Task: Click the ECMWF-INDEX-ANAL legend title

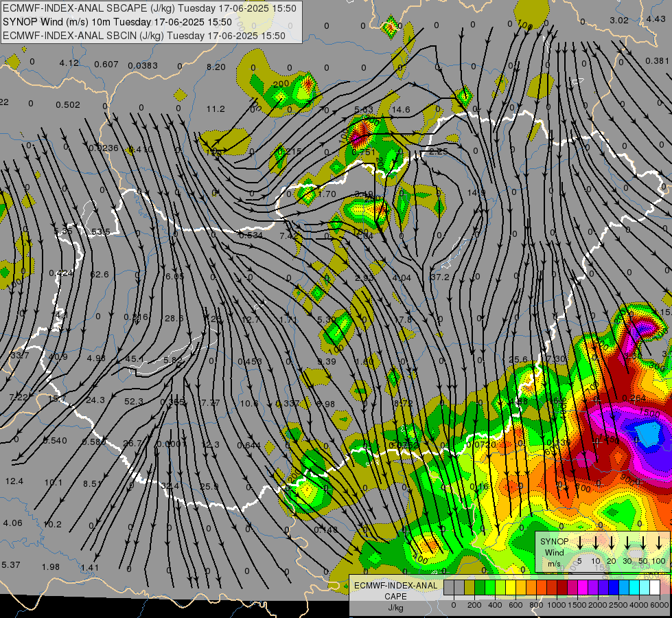Action: [395, 586]
